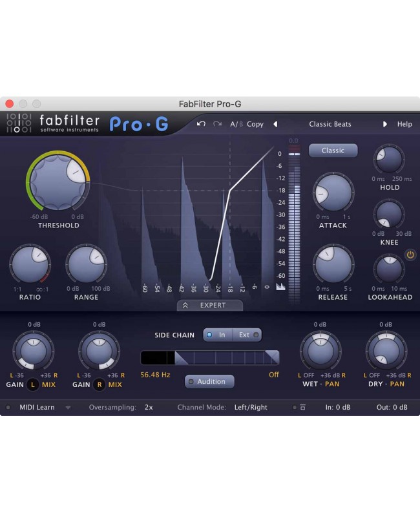Image resolution: width=420 pixels, height=513 pixels.
Task: Click the In: 0 dB readout
Action: (x=337, y=408)
